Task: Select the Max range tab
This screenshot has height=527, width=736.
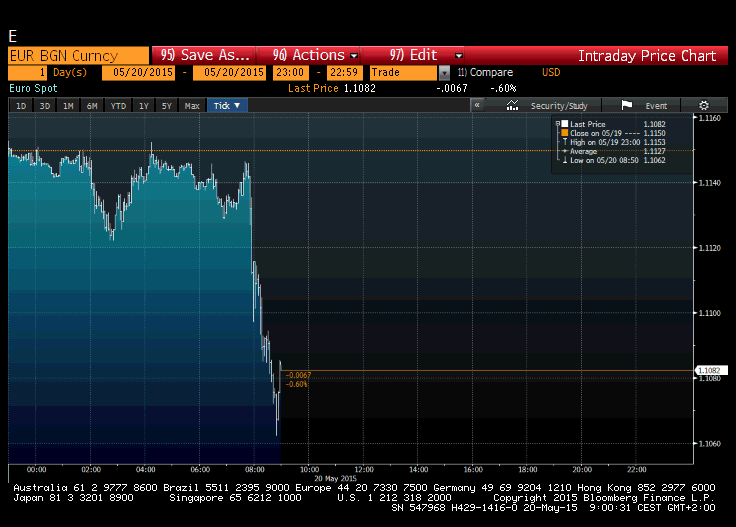Action: pos(192,106)
